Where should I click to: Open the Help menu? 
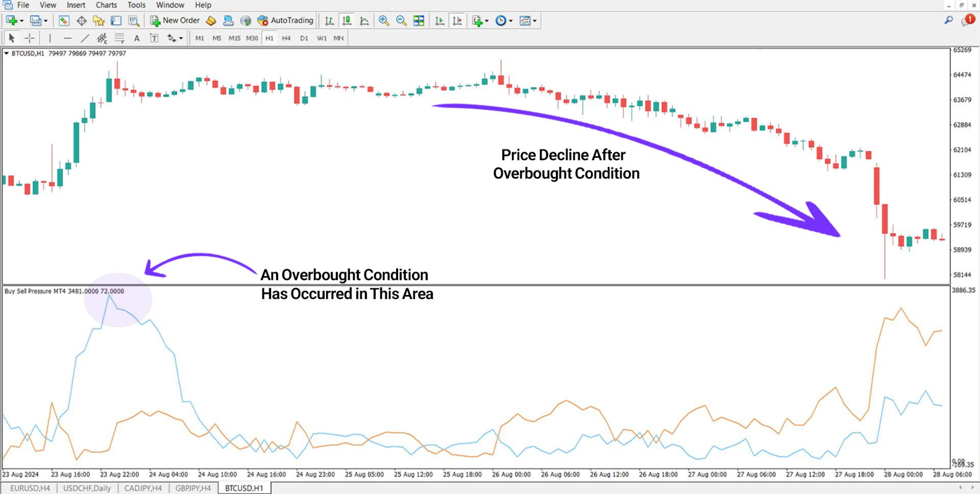[x=203, y=5]
